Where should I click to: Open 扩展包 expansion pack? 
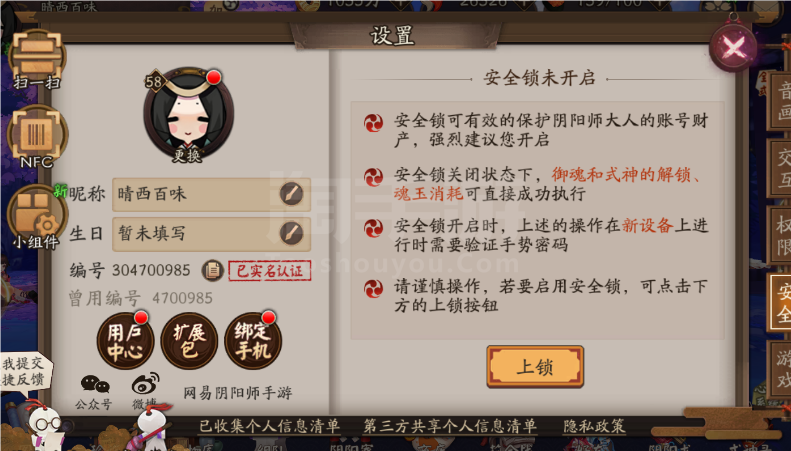point(189,341)
